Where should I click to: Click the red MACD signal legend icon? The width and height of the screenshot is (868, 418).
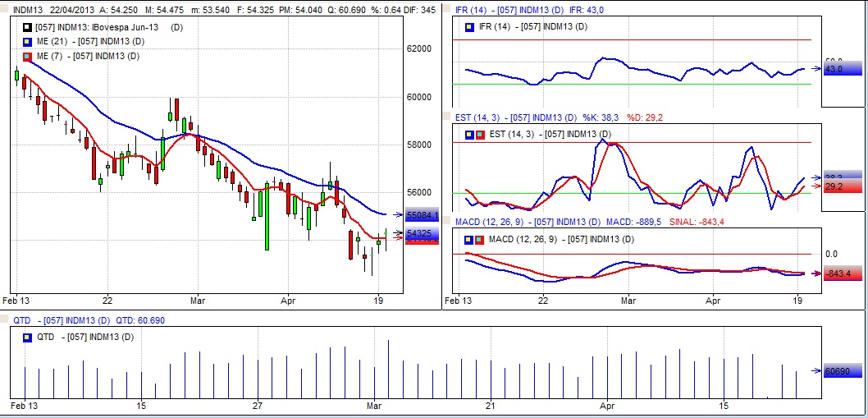(x=480, y=239)
